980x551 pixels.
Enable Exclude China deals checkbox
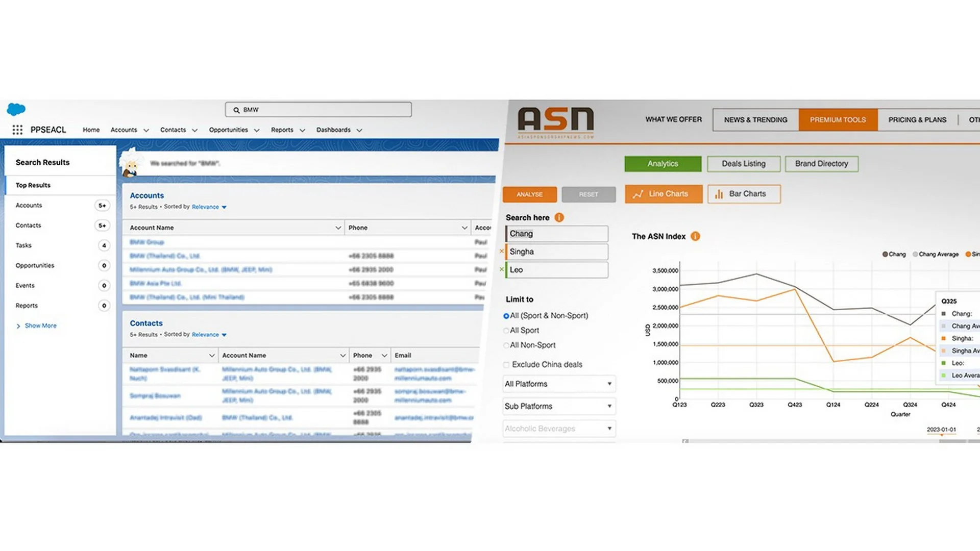click(506, 365)
